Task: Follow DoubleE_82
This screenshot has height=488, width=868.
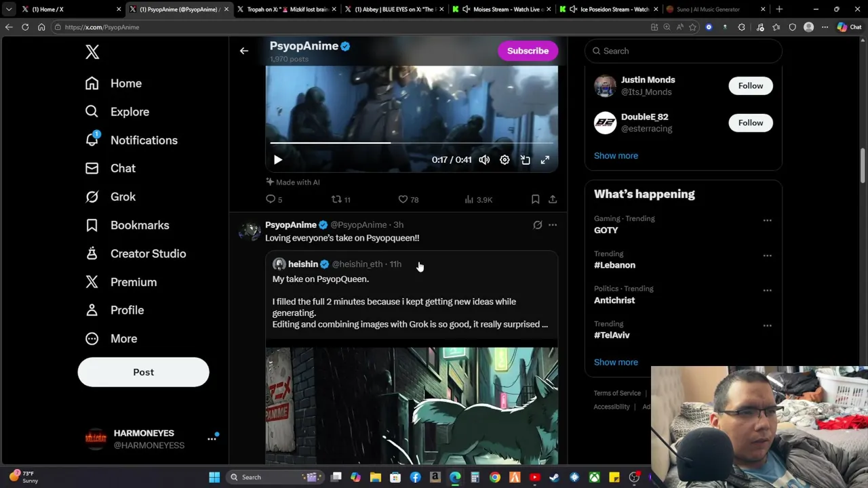Action: pyautogui.click(x=751, y=123)
